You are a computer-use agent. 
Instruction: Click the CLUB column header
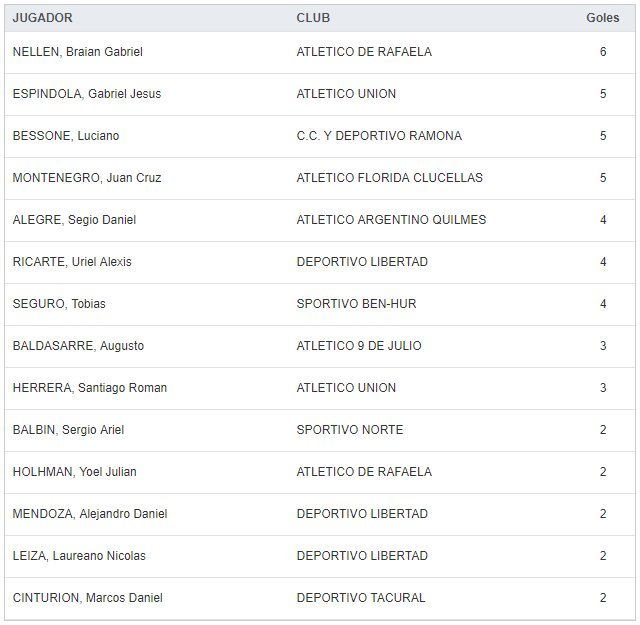tap(313, 18)
